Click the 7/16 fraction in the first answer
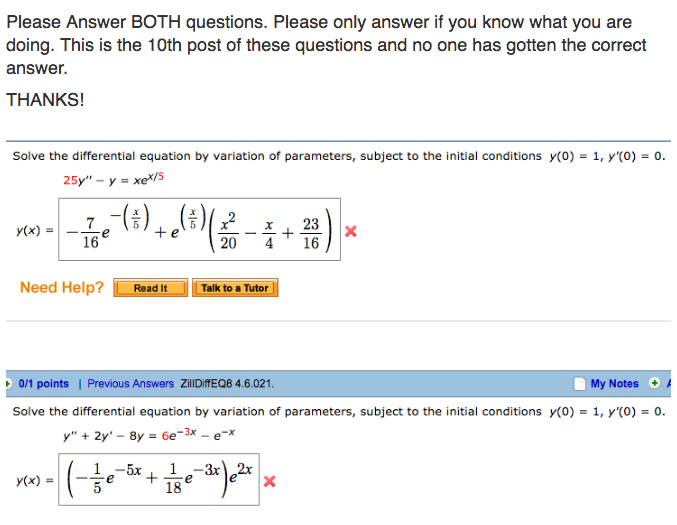 tap(90, 233)
